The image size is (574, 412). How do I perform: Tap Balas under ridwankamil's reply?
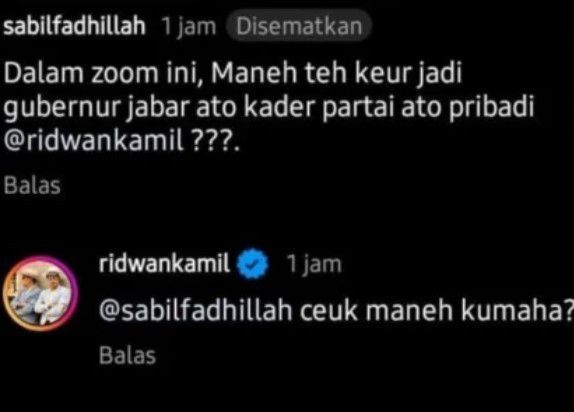coord(128,356)
